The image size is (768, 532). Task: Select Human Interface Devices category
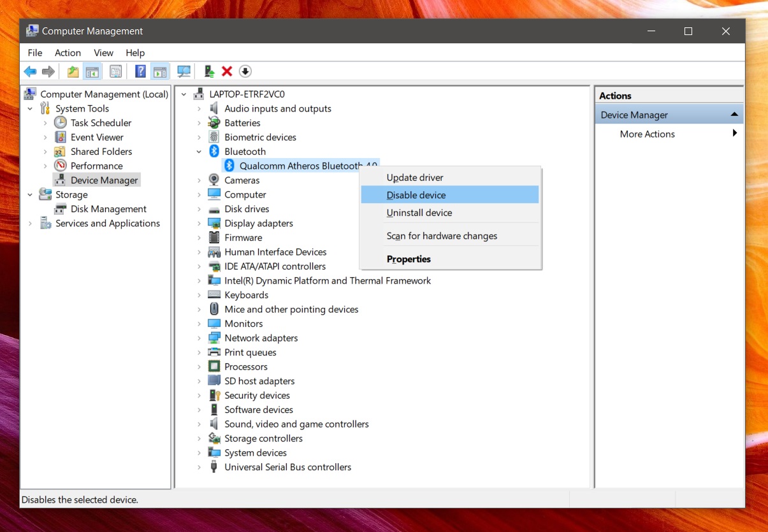click(x=275, y=252)
